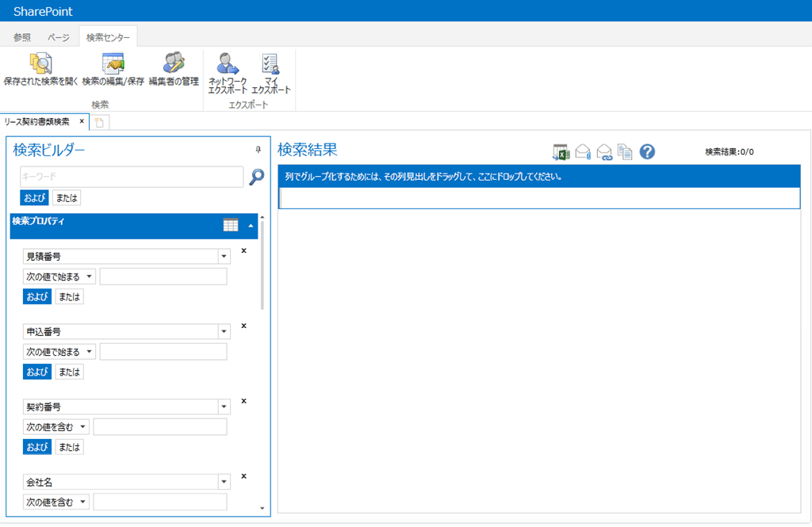Open saved search via 保存された検索を開く icon
The height and width of the screenshot is (527, 812).
click(40, 63)
